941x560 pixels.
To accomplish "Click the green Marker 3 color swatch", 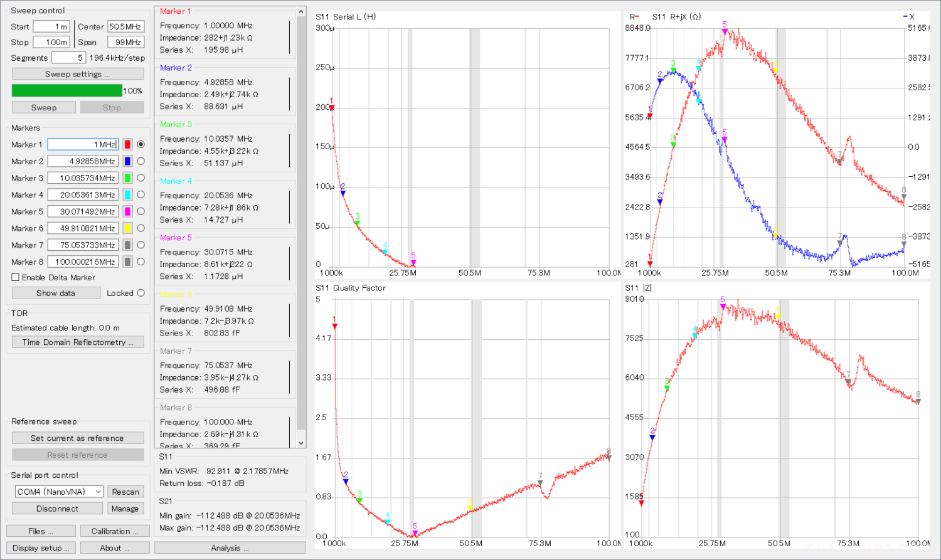I will pyautogui.click(x=127, y=178).
